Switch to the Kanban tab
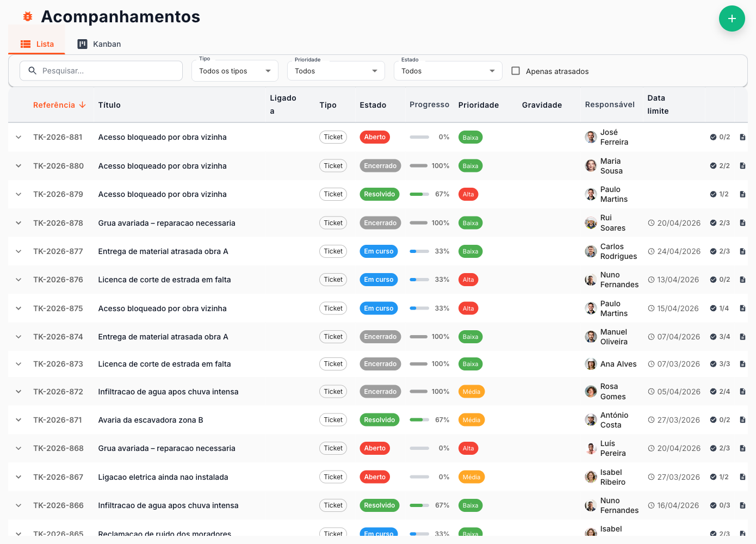Image resolution: width=756 pixels, height=544 pixels. [99, 44]
